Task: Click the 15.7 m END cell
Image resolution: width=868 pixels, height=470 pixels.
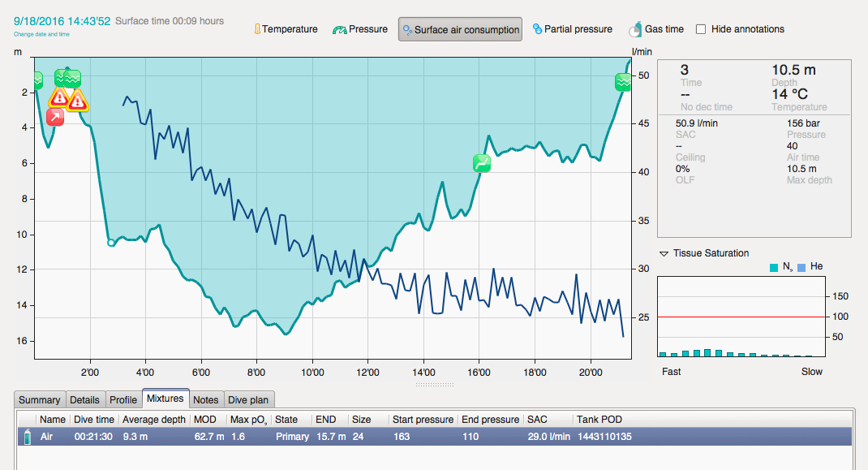Action: tap(331, 437)
